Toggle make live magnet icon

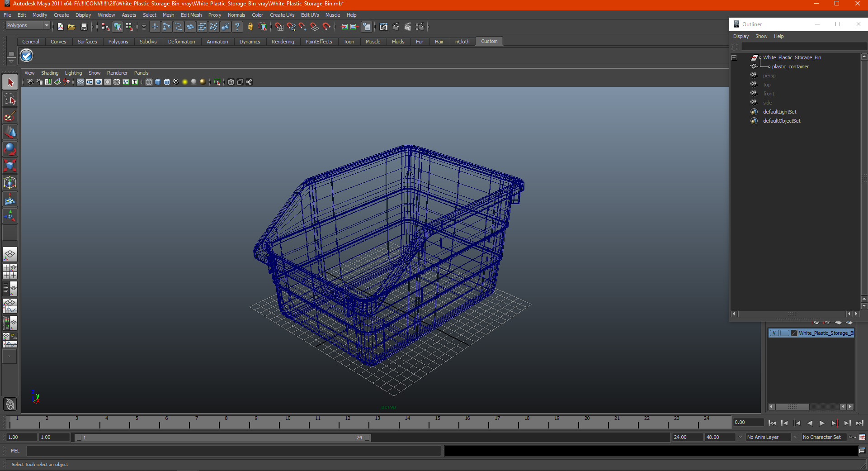click(326, 27)
